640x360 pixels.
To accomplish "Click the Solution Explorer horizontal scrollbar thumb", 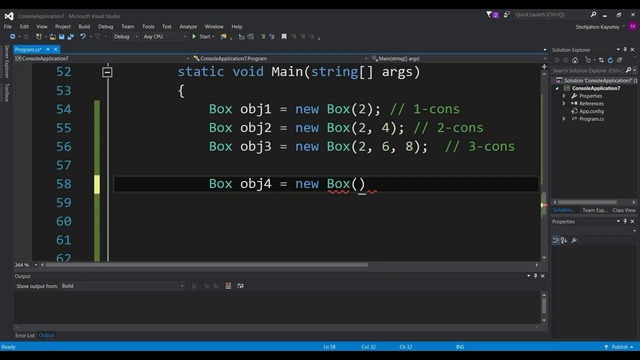I will 587,202.
